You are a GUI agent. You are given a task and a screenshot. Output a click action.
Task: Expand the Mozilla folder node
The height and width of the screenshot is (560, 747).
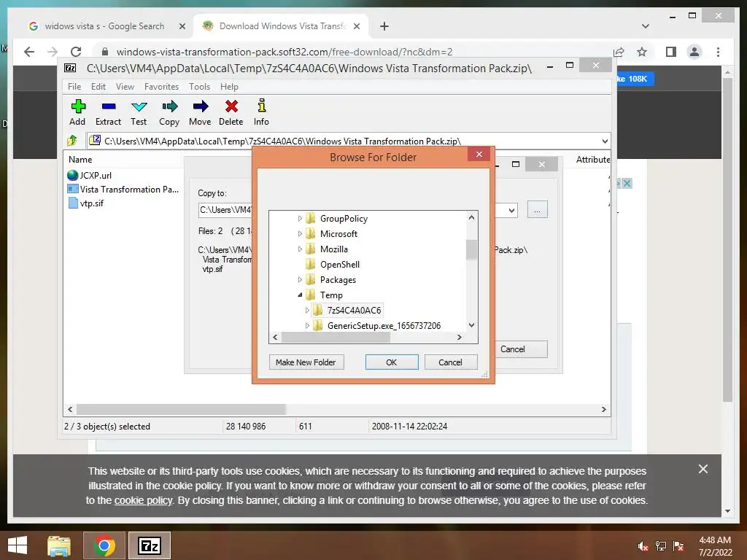point(300,249)
